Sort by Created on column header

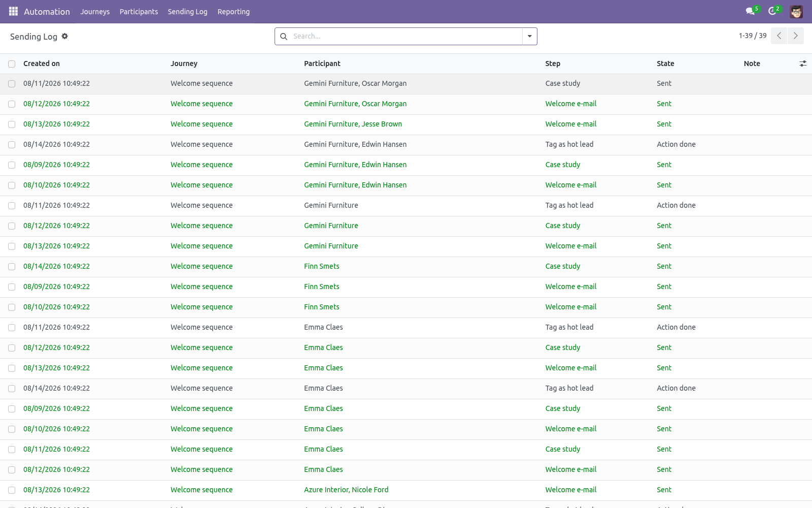click(x=42, y=63)
